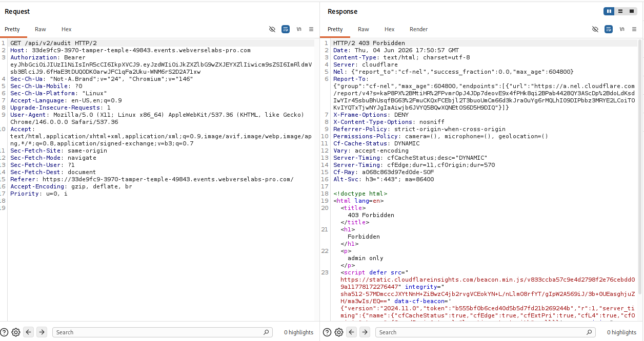The image size is (644, 341).
Task: Open search settings gear below Response panel
Action: pos(339,332)
